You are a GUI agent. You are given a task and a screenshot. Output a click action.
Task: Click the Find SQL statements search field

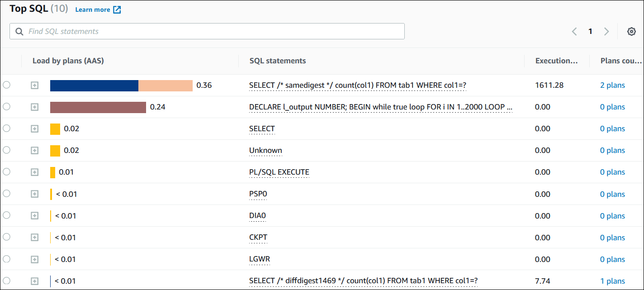213,31
